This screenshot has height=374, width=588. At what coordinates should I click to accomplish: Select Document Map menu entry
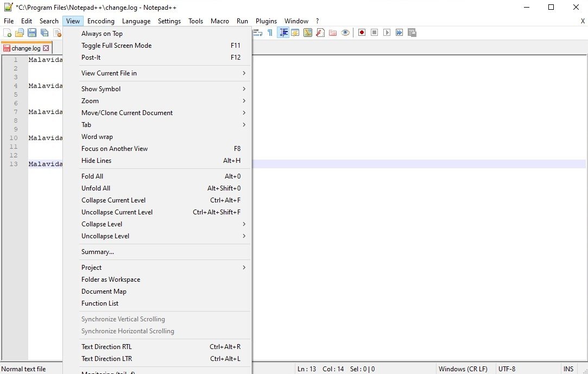point(157,291)
